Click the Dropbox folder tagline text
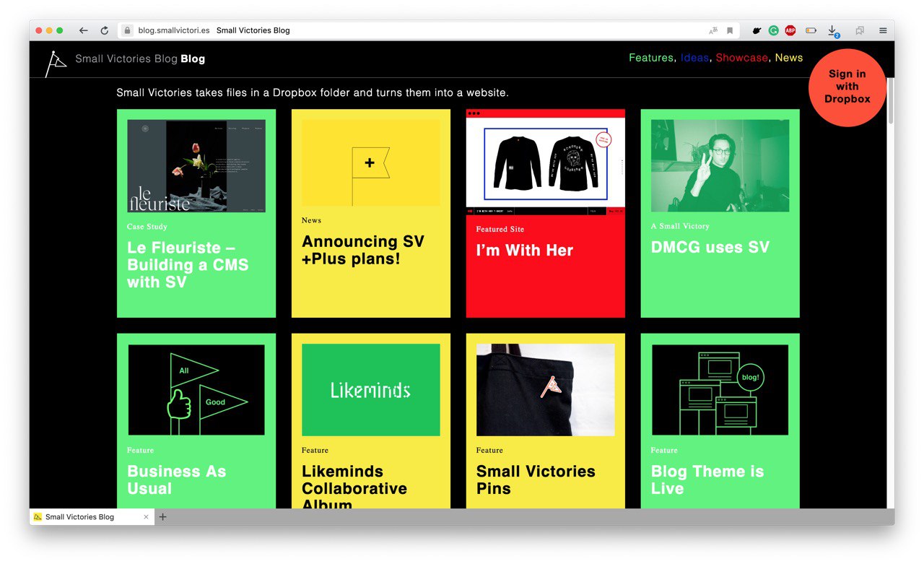 313,93
